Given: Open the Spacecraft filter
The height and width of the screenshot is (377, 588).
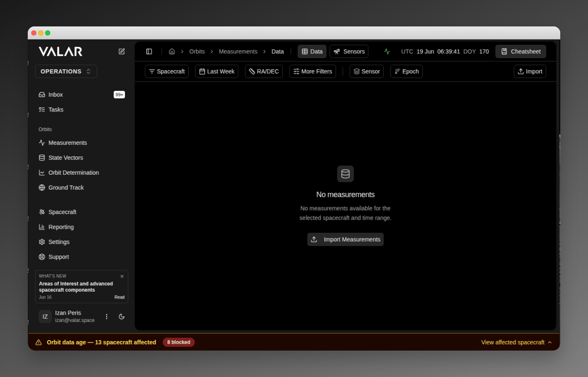Looking at the screenshot, I should click(x=167, y=71).
